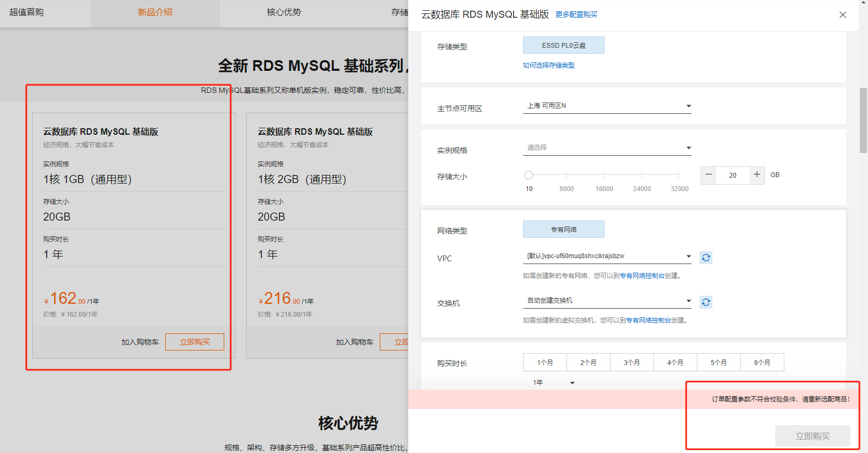The image size is (868, 453).
Task: Open 专有网络控制台 link under VPC
Action: [642, 276]
